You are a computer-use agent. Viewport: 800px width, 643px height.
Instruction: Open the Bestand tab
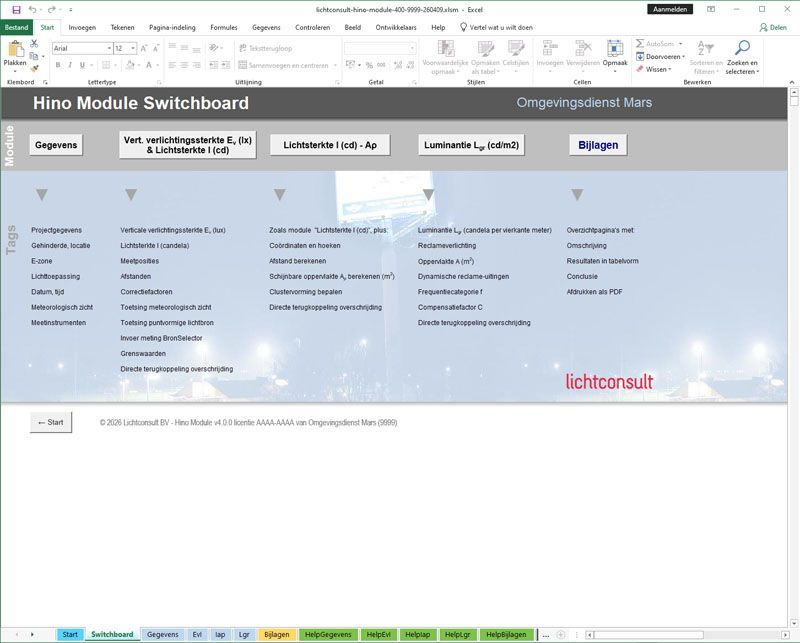point(16,28)
